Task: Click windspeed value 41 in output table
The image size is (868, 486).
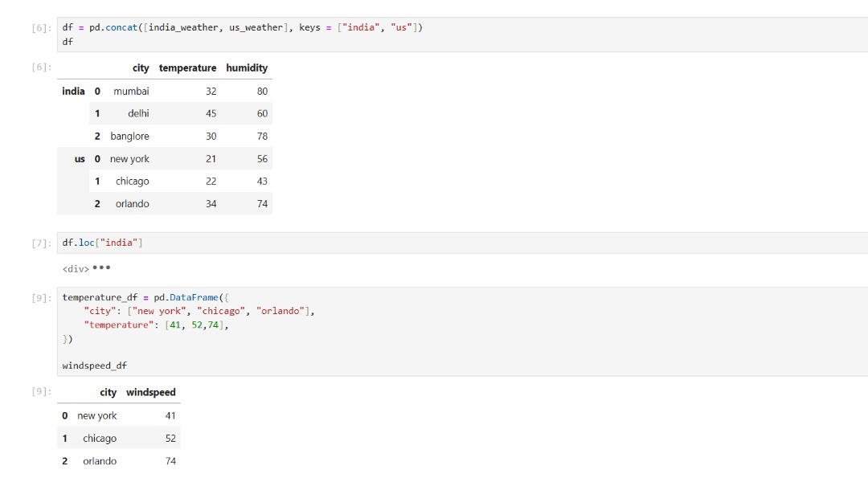Action: (x=170, y=415)
